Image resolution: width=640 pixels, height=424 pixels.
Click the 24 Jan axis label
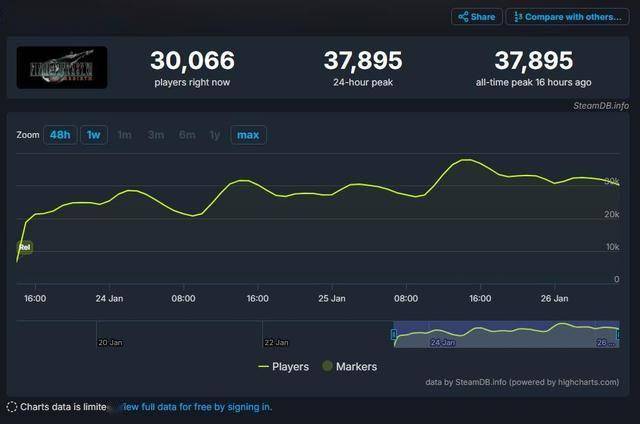109,299
